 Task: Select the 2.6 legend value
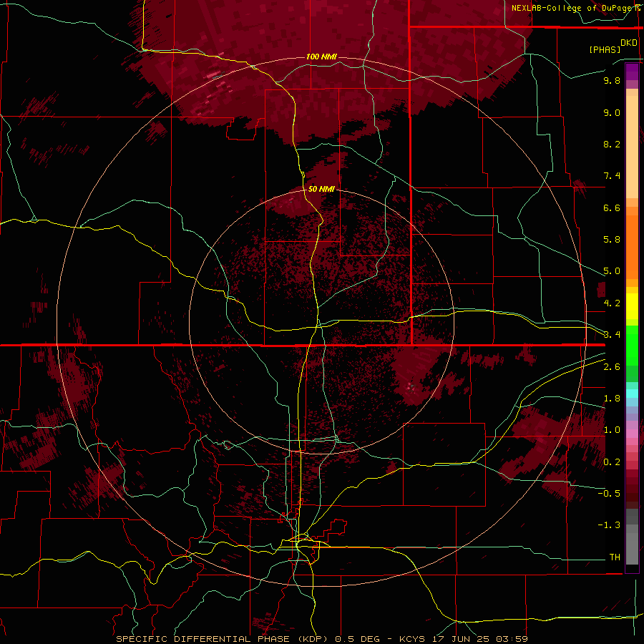tap(612, 367)
